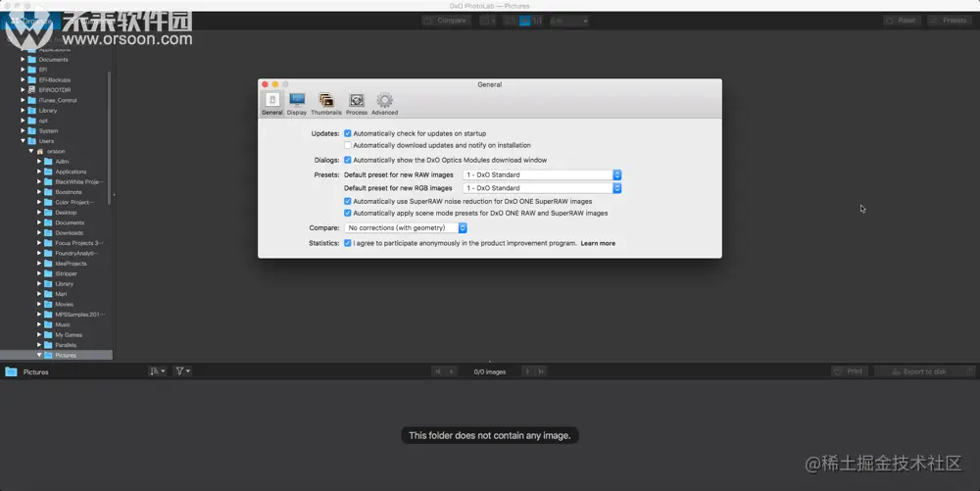
Task: Go to the first image arrow
Action: click(437, 371)
